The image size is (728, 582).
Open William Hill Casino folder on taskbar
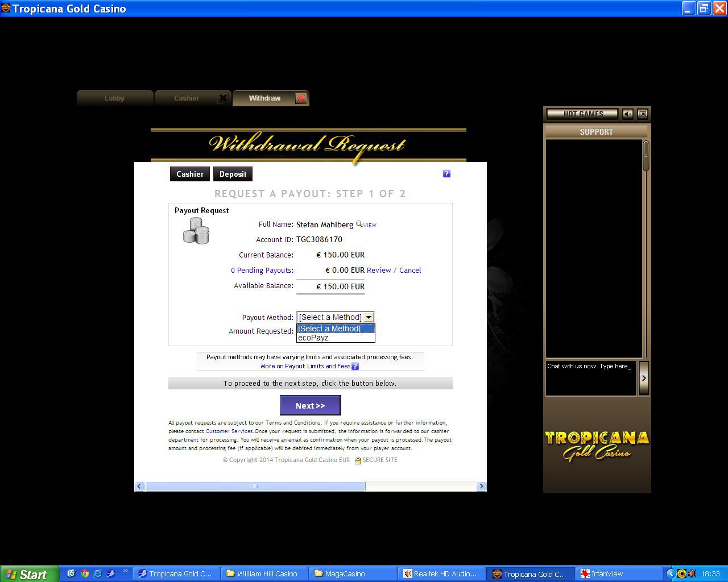pos(266,574)
